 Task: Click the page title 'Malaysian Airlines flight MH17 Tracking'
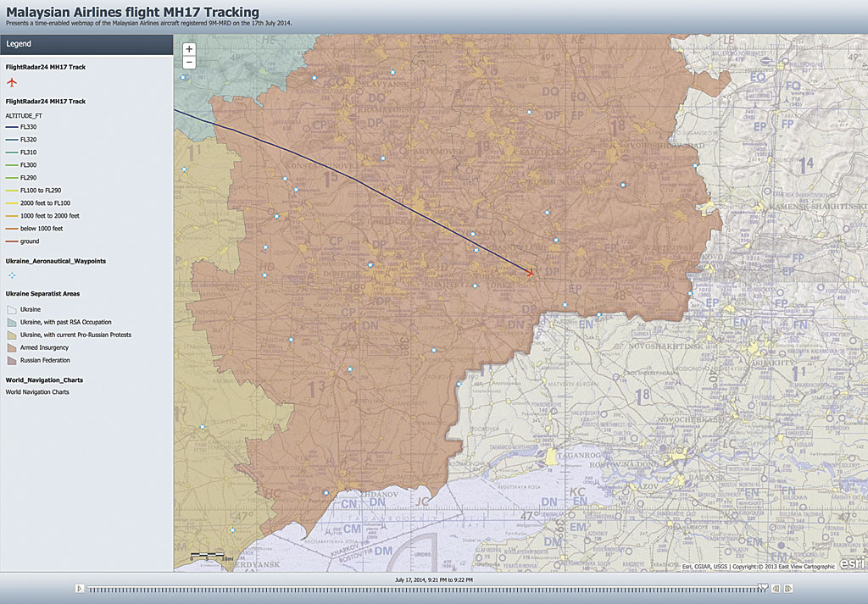(132, 12)
